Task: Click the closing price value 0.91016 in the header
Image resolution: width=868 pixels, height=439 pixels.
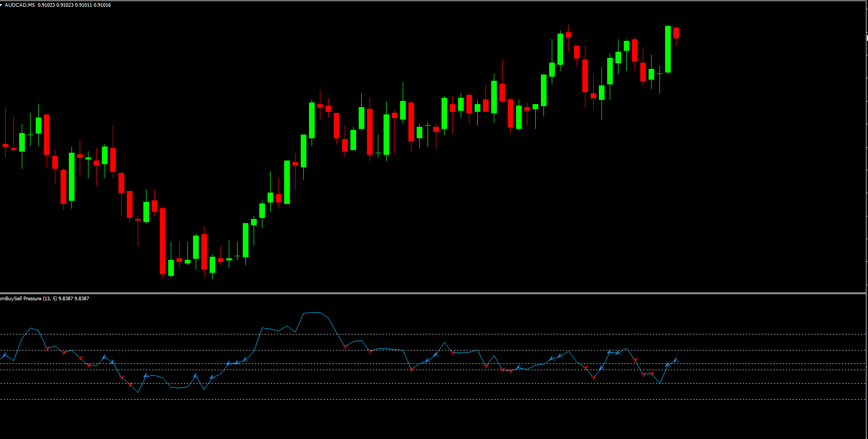Action: point(102,5)
